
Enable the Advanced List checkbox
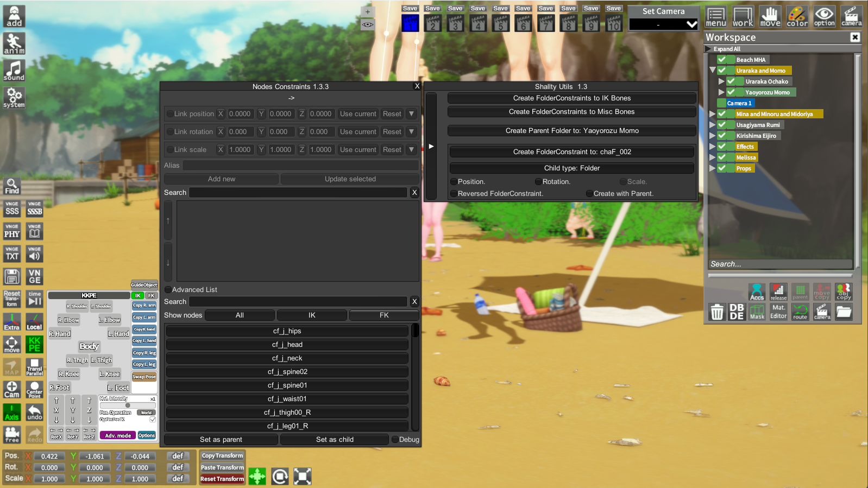(168, 290)
